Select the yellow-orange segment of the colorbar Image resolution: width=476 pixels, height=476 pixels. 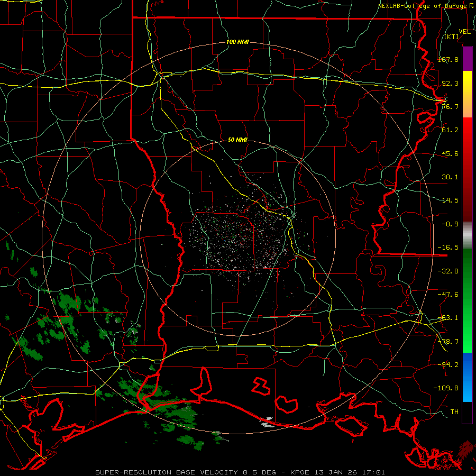coord(467,94)
